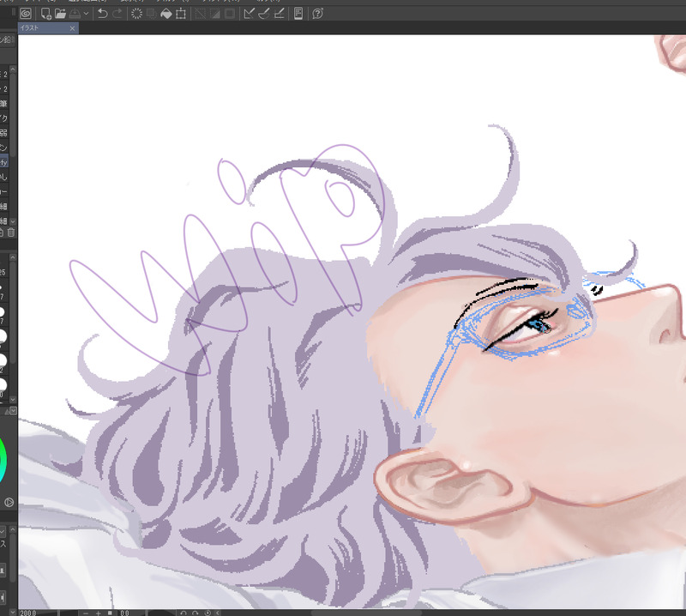Open Clip Studio launcher icon
The height and width of the screenshot is (616, 686).
click(26, 14)
